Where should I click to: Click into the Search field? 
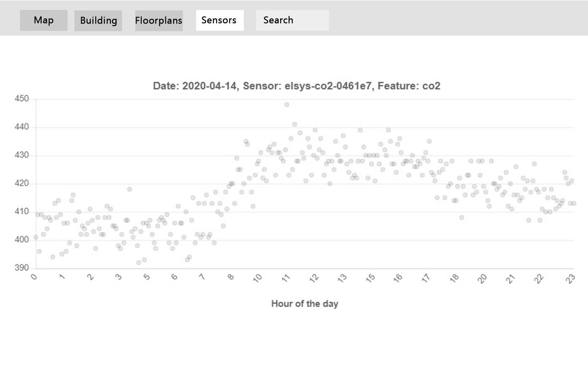[292, 20]
